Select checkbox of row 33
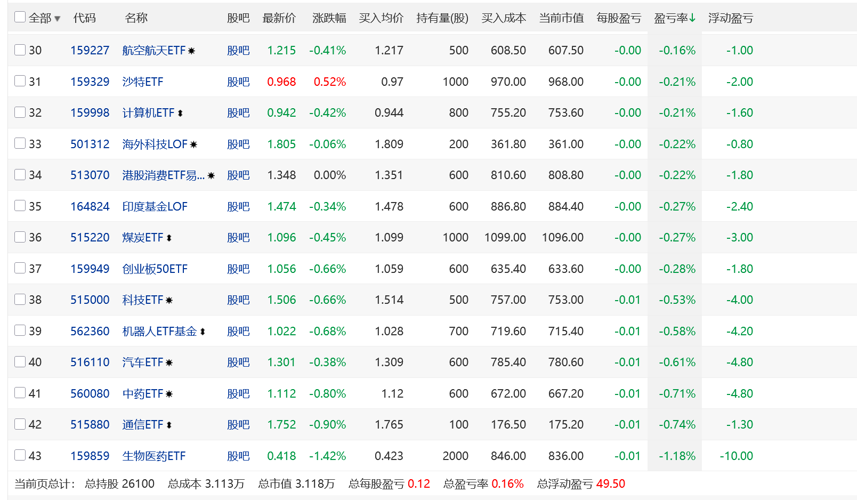The height and width of the screenshot is (500, 857). pyautogui.click(x=20, y=143)
